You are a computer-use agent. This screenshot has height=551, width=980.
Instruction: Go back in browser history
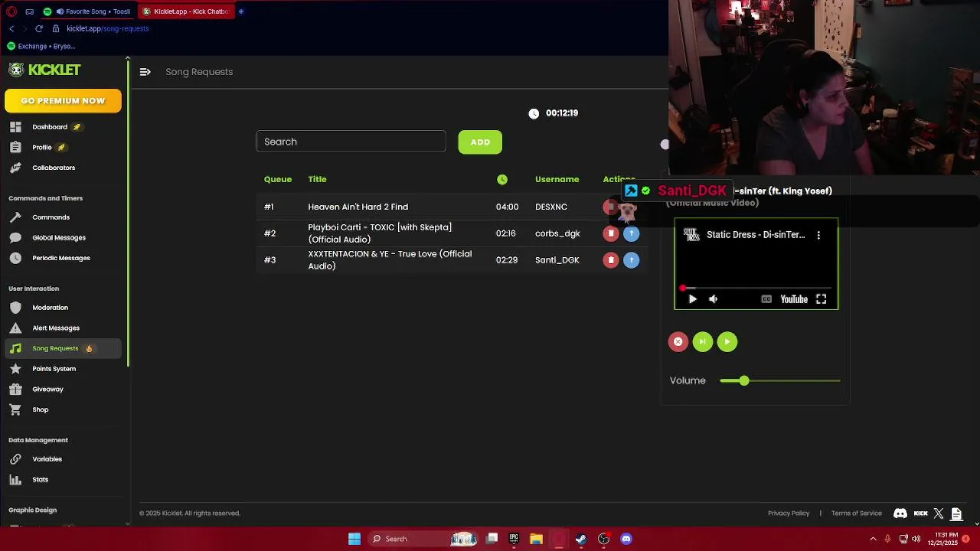11,28
